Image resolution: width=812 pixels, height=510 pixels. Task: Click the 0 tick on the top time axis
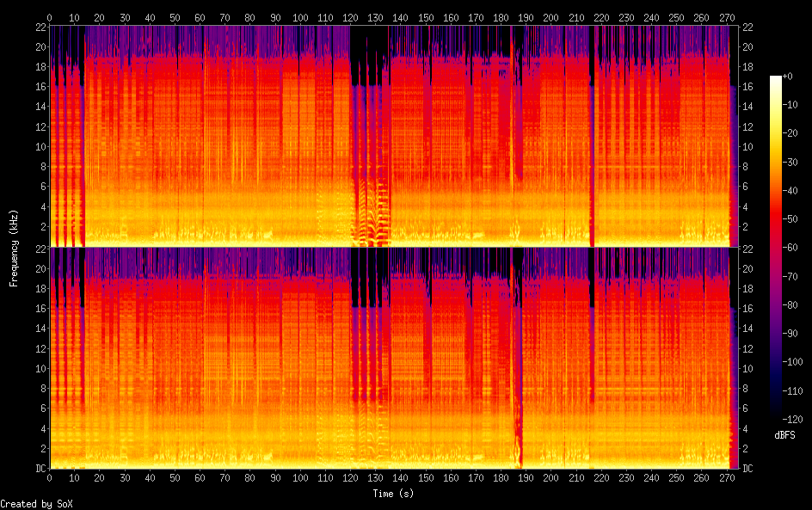tap(49, 17)
